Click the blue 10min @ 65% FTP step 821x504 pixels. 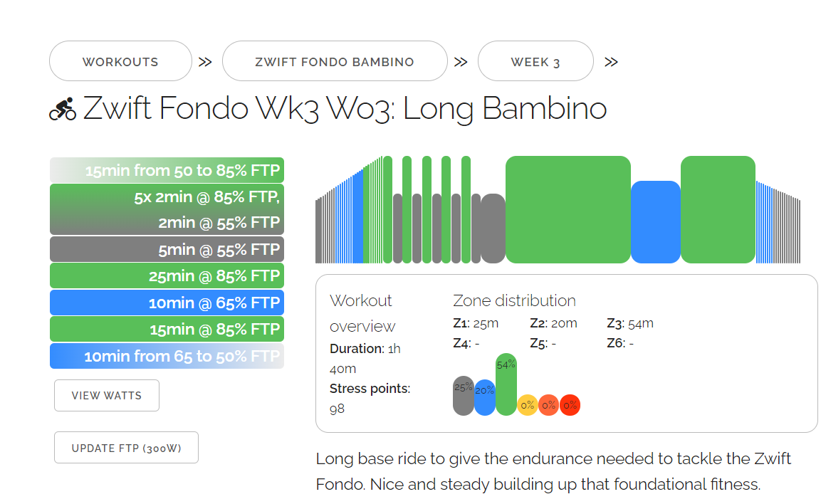(167, 303)
